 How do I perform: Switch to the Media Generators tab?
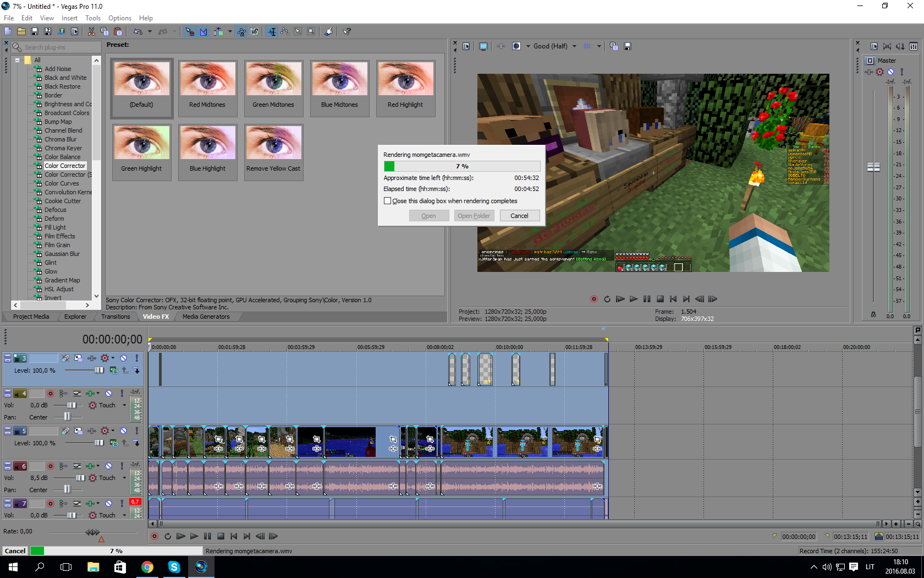tap(206, 317)
